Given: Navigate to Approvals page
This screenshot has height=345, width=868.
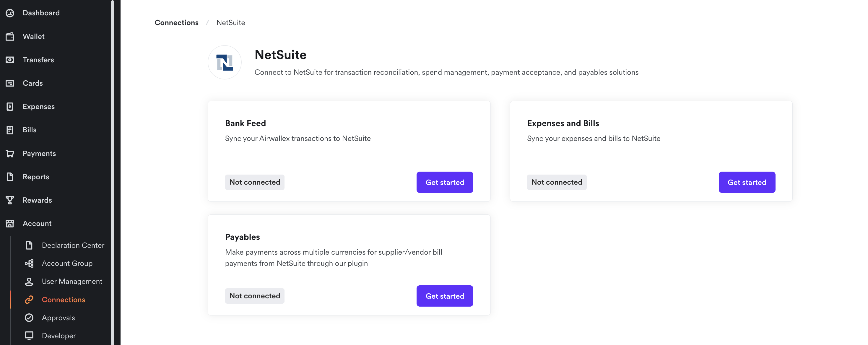Looking at the screenshot, I should [x=58, y=318].
